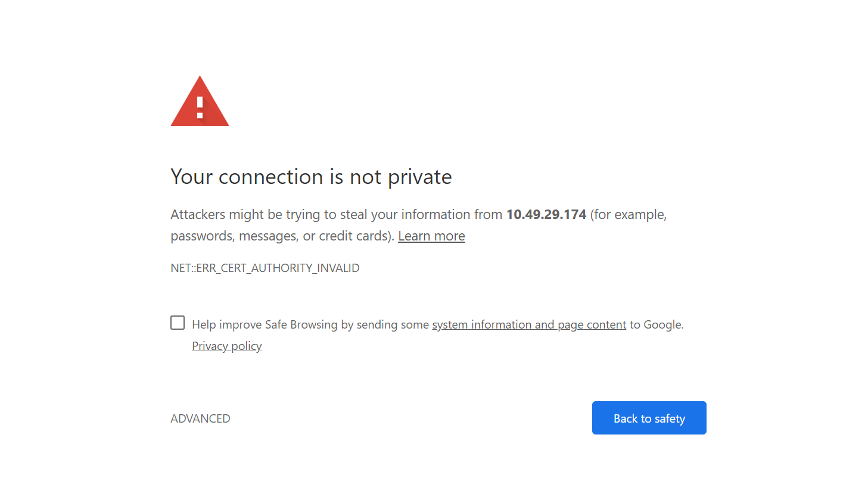Follow the Privacy policy link
Screen dimensions: 868x497
click(226, 346)
